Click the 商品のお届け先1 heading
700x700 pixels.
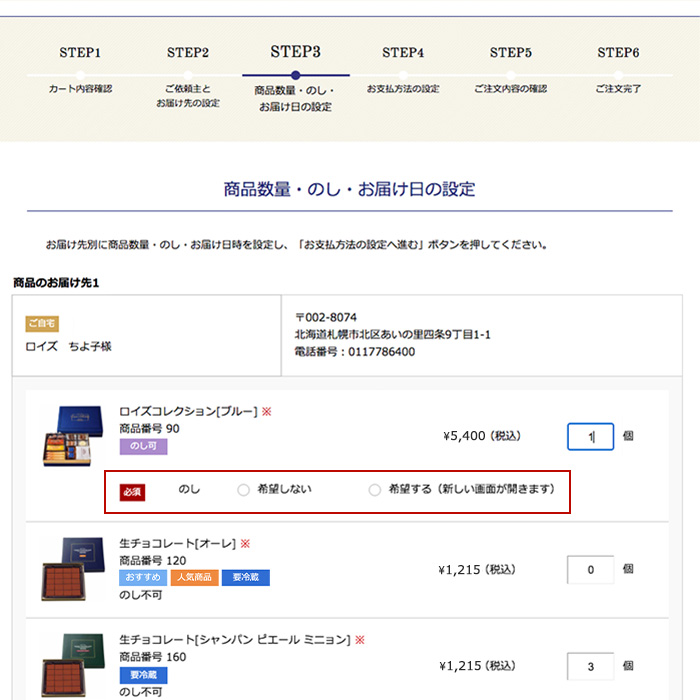tap(56, 283)
